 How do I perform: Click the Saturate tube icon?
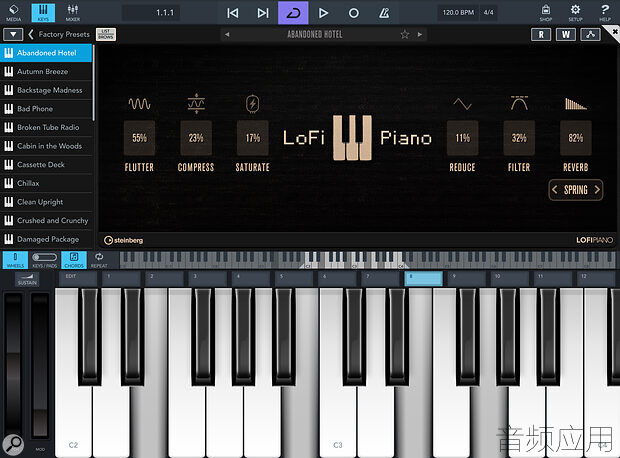pos(253,104)
